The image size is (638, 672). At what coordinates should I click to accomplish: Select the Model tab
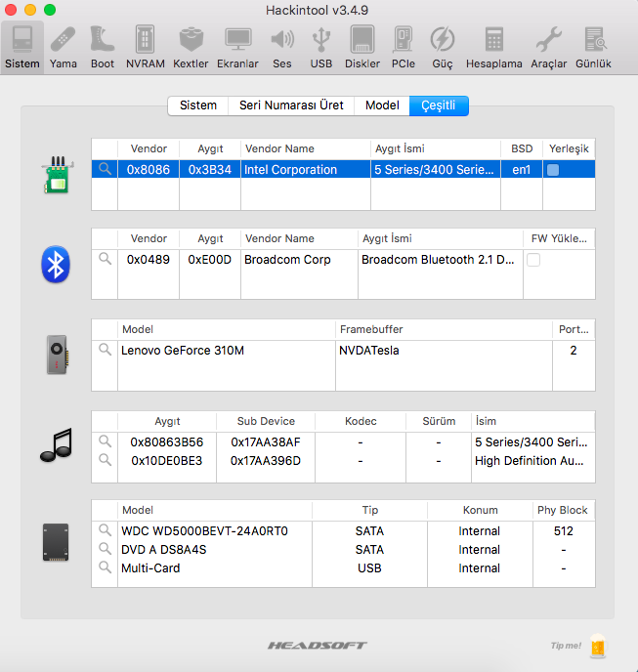pyautogui.click(x=382, y=105)
